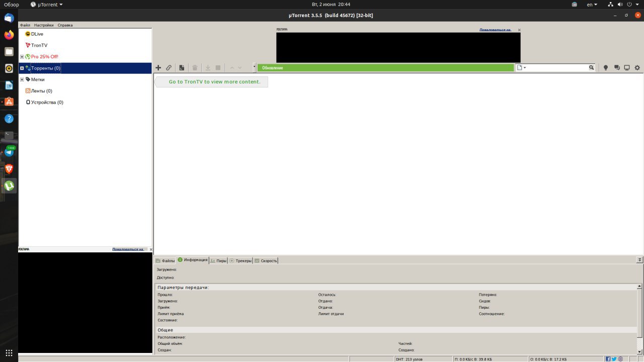Collapse the details pane with the double-arrow
This screenshot has width=644, height=362.
click(x=639, y=260)
